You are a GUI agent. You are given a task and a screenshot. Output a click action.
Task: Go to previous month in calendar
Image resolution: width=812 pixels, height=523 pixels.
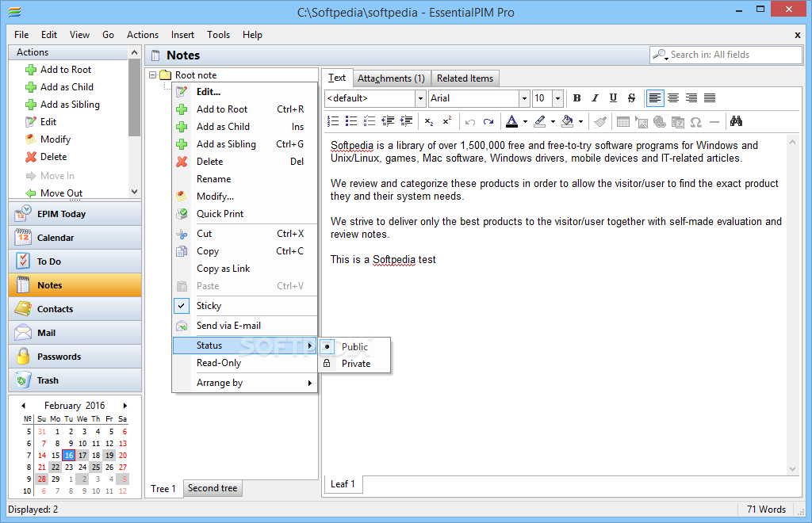pyautogui.click(x=23, y=406)
